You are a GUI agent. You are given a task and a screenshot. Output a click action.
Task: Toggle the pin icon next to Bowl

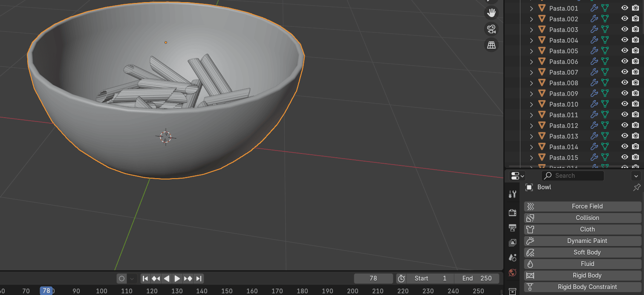coord(636,187)
